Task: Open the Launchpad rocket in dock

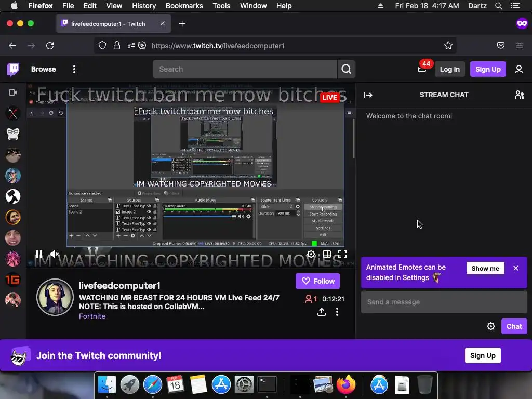Action: point(129,384)
